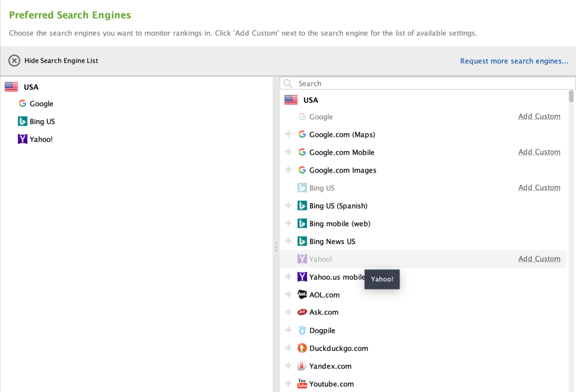Open Request more search engines link
This screenshot has height=392, width=576.
pyautogui.click(x=514, y=61)
